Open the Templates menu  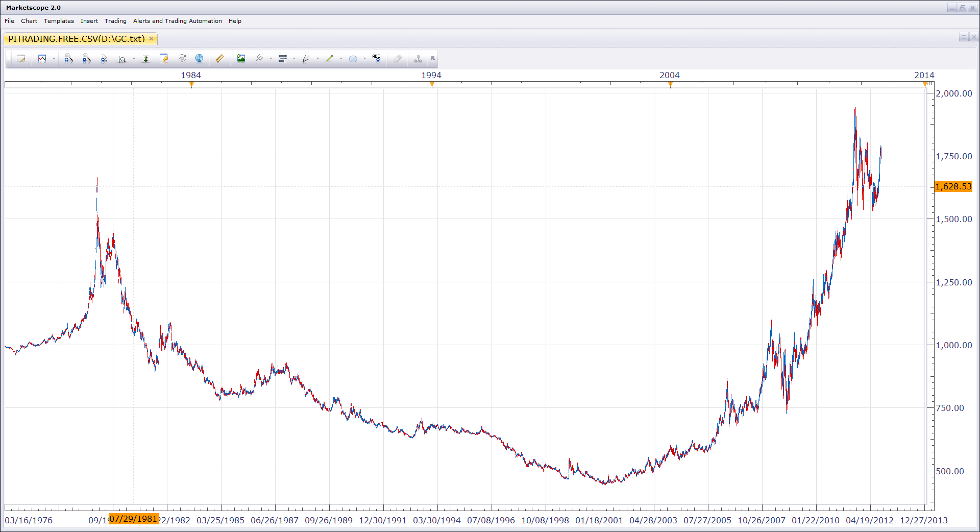[59, 21]
